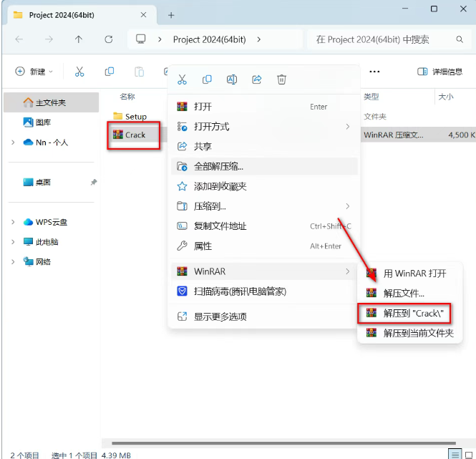Expand the WPS云盘 tree node
The height and width of the screenshot is (459, 476).
click(13, 222)
